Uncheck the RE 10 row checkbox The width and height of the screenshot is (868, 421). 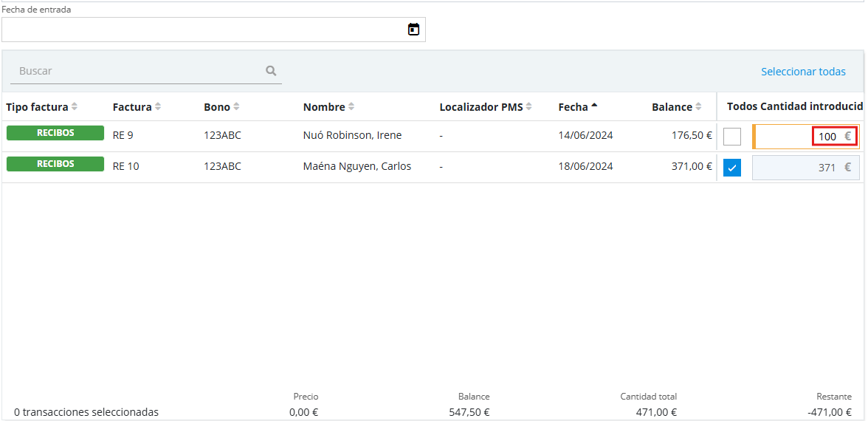pyautogui.click(x=732, y=168)
